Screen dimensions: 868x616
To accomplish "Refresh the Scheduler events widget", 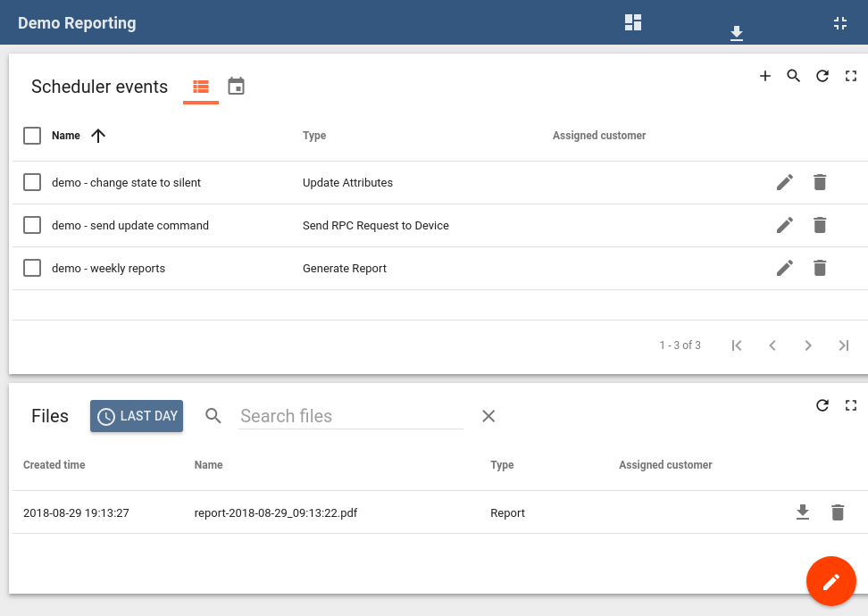I will (x=822, y=76).
